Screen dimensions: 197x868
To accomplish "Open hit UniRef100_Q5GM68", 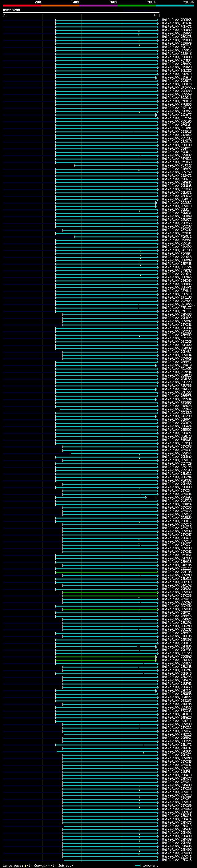I will pyautogui.click(x=177, y=20).
